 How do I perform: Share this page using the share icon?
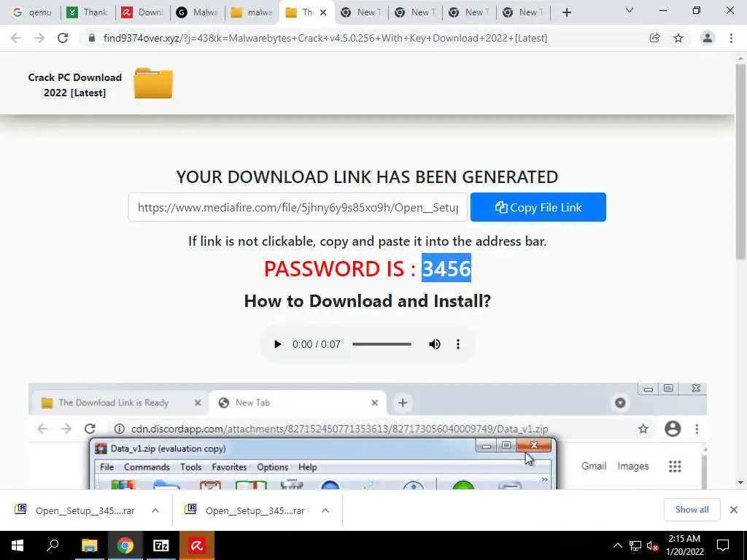click(654, 38)
